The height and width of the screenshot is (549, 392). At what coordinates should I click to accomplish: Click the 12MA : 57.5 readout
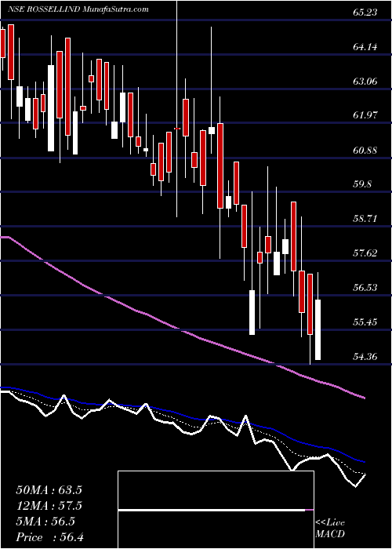pos(49,506)
